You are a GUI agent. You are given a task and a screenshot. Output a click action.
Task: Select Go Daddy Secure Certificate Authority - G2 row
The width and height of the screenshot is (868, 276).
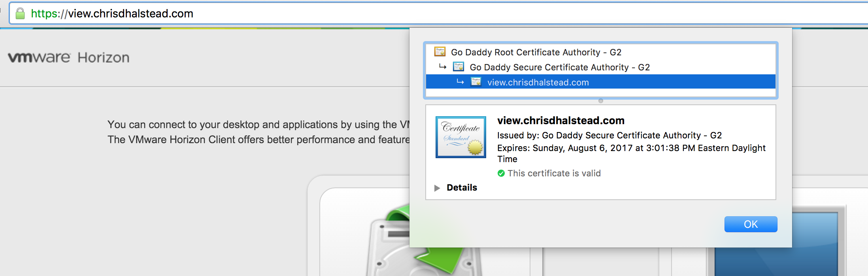(x=559, y=67)
